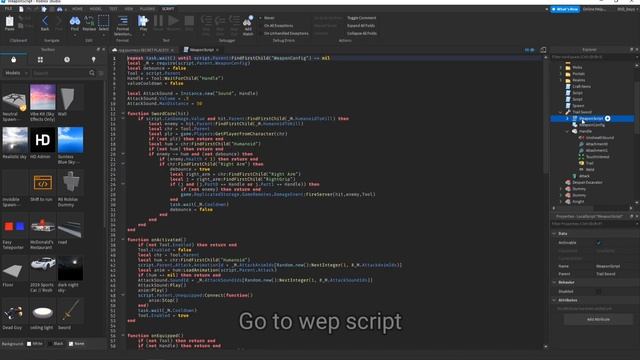
Task: Close the WeaponScript editor tab
Action: click(x=217, y=50)
